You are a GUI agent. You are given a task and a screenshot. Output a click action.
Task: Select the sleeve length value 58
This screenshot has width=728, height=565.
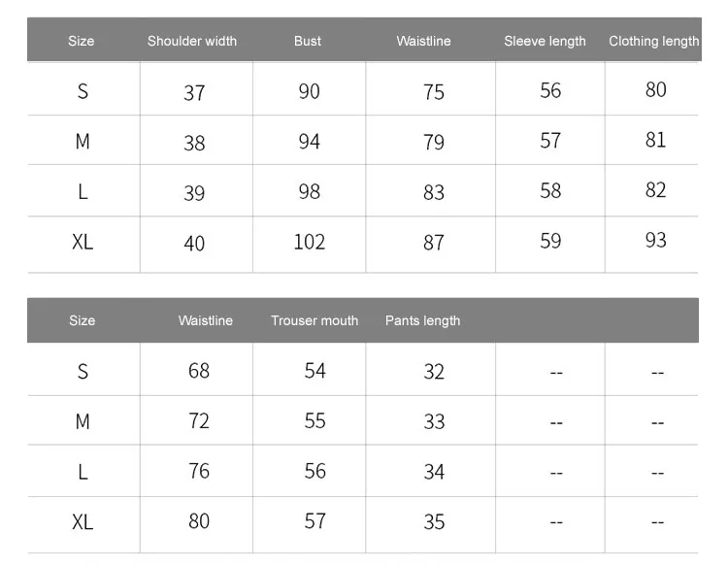click(x=550, y=190)
